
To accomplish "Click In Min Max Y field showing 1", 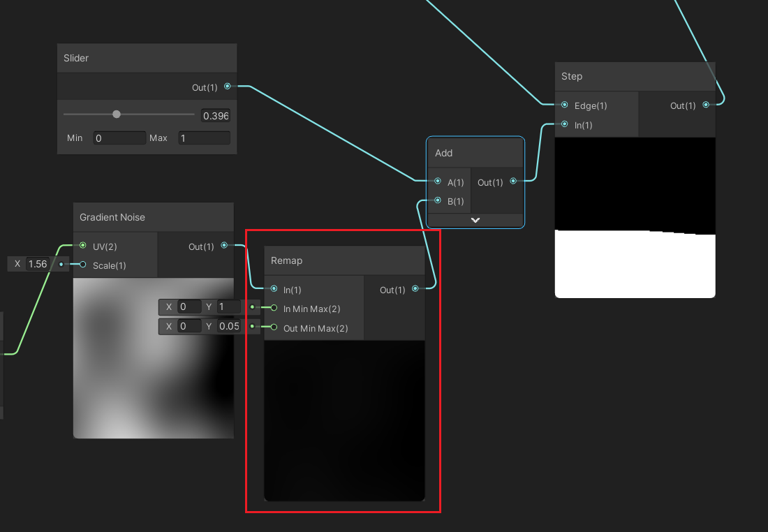I will point(228,306).
